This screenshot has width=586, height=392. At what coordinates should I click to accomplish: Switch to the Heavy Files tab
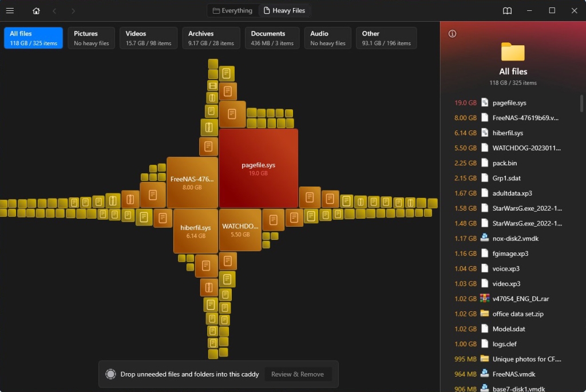click(284, 10)
